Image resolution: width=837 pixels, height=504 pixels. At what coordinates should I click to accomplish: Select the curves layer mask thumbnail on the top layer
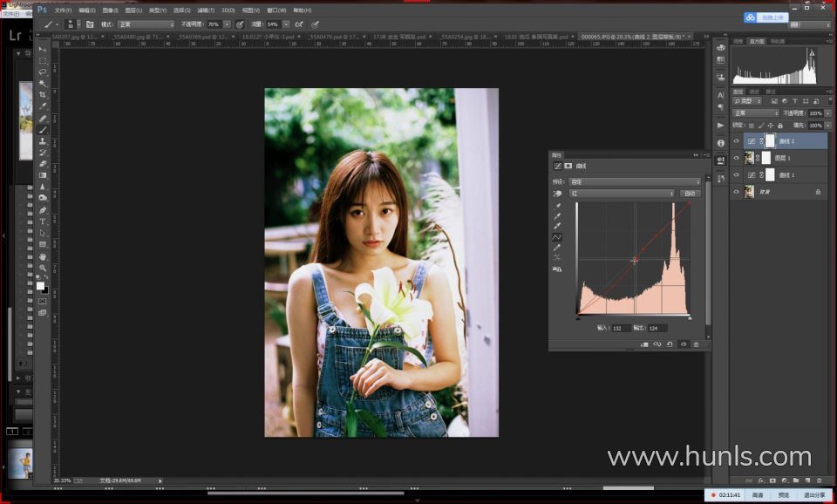(770, 141)
